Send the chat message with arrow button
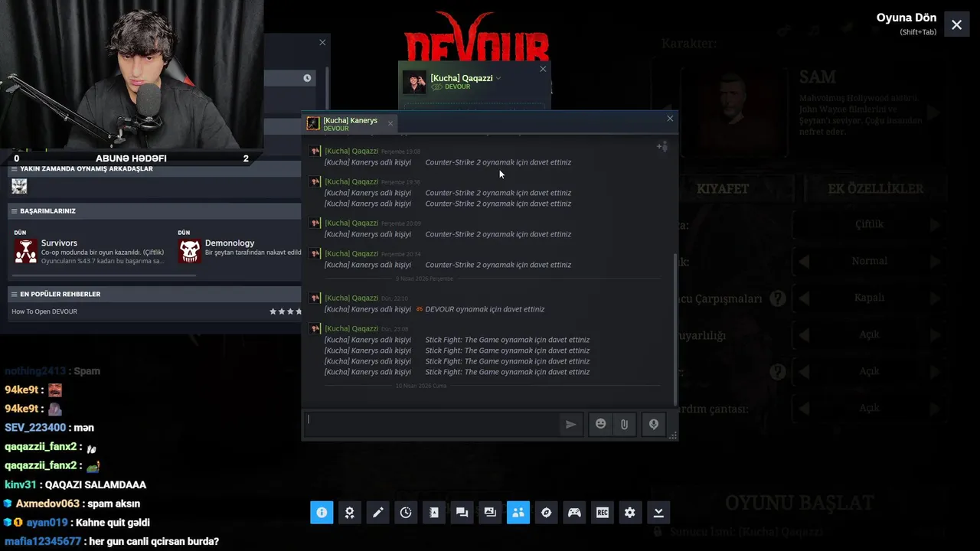This screenshot has height=551, width=980. [570, 424]
